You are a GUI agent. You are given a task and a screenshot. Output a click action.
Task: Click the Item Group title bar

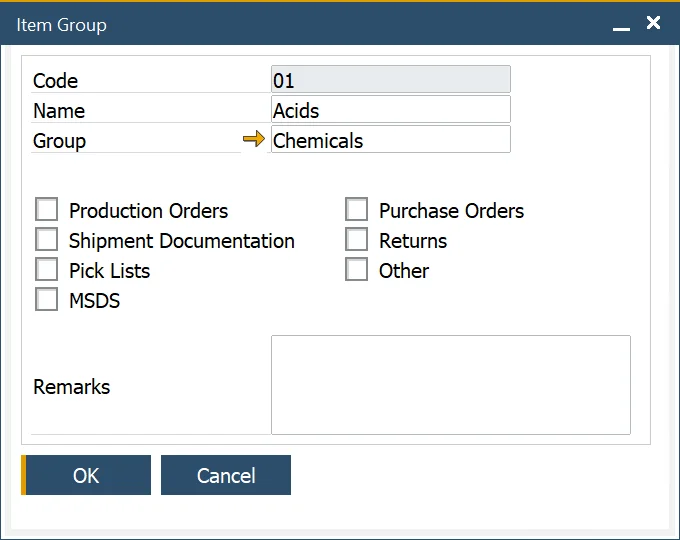(x=300, y=24)
